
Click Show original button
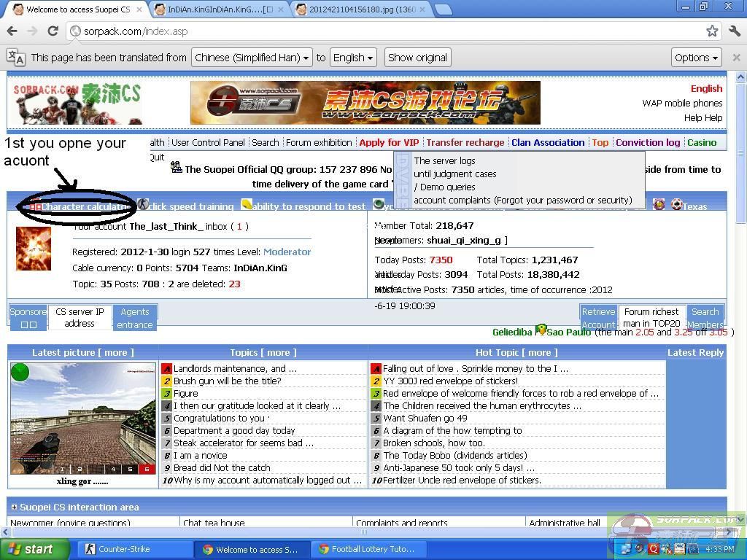(x=417, y=58)
